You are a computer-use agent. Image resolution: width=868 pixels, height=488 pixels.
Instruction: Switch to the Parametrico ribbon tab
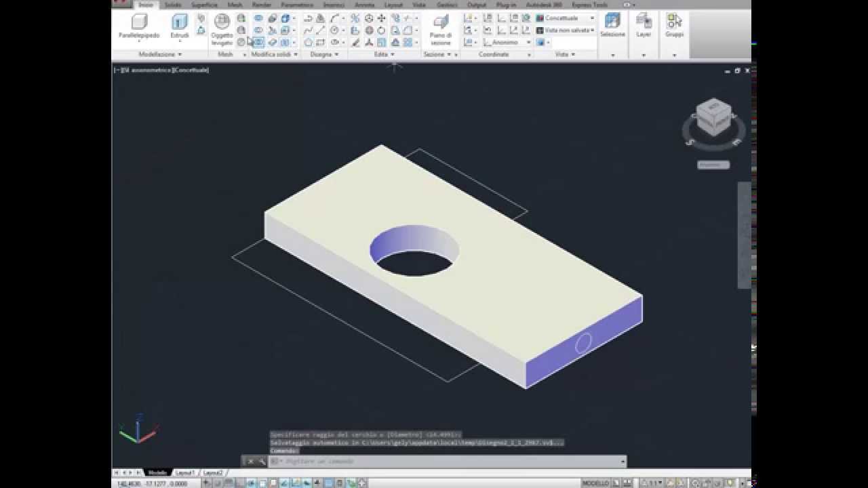coord(297,5)
